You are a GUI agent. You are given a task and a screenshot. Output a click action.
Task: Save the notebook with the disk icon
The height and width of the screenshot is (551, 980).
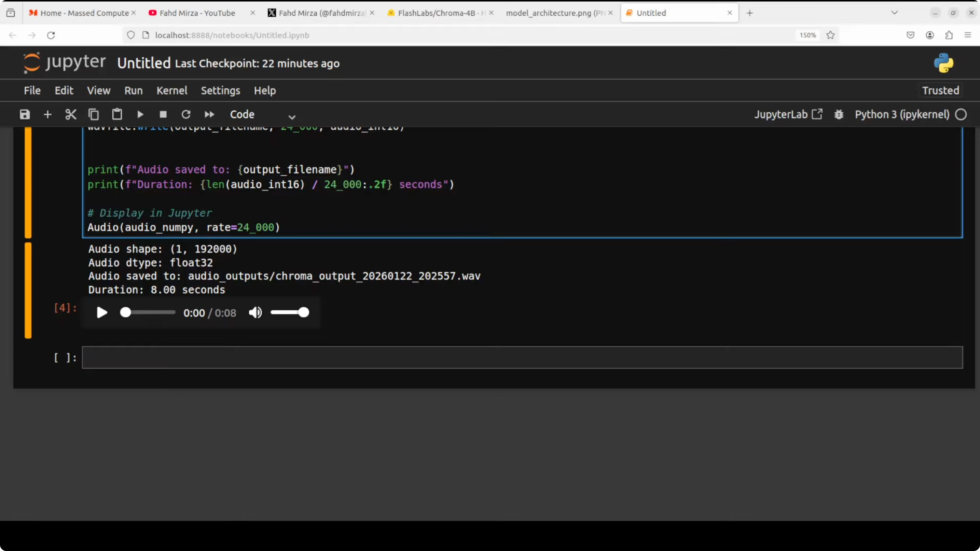click(25, 114)
